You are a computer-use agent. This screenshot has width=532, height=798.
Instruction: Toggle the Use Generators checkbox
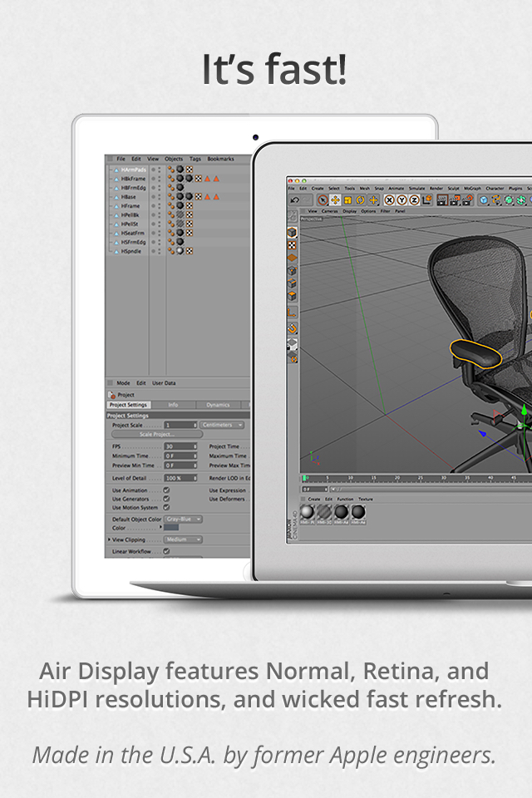coord(166,499)
